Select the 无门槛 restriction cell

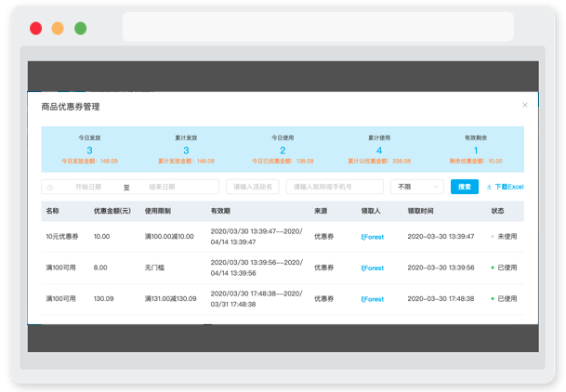(x=154, y=268)
